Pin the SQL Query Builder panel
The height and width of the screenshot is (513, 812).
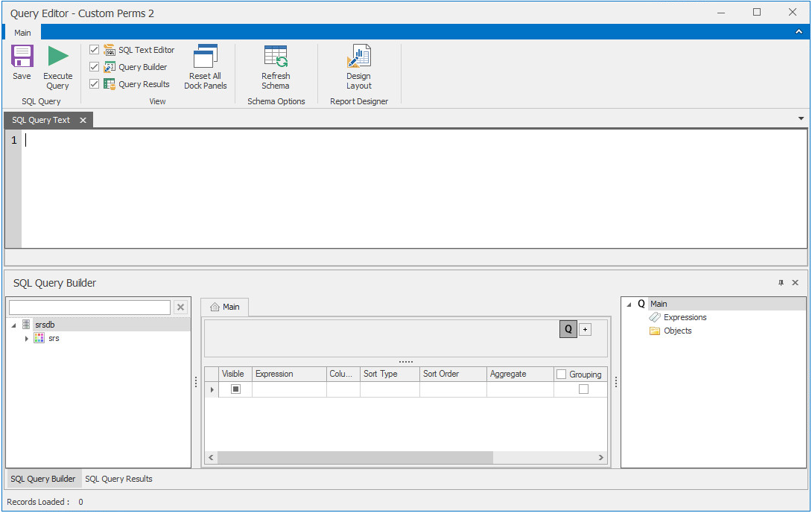[781, 283]
